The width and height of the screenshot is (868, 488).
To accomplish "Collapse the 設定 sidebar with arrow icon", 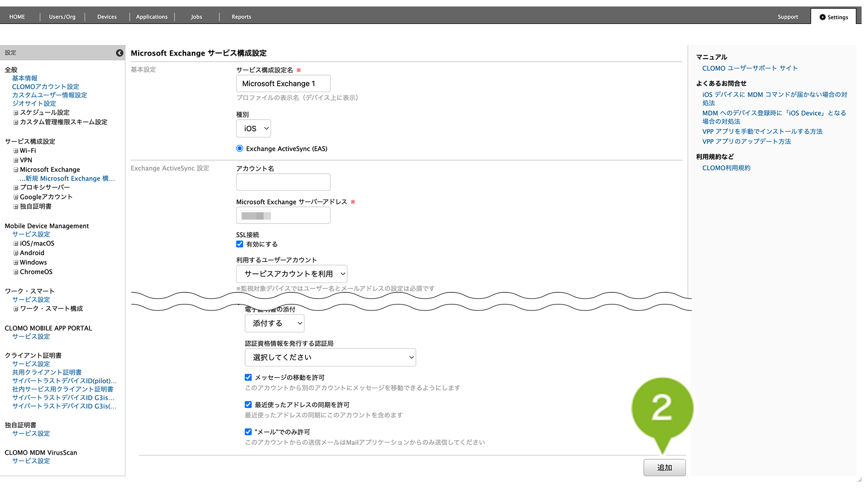I will pos(120,53).
